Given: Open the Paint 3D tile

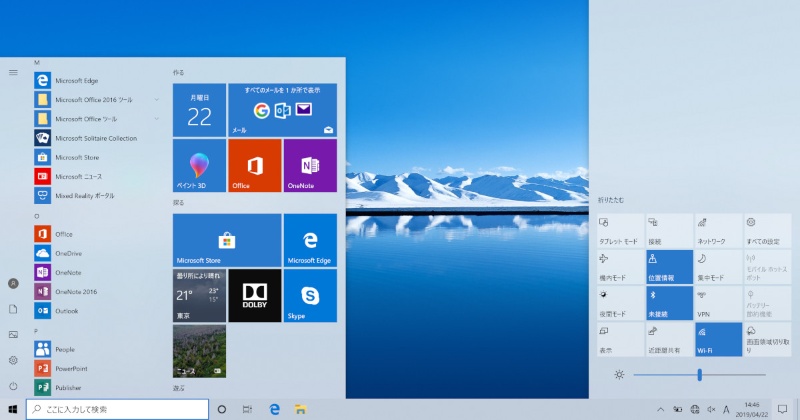Looking at the screenshot, I should (x=199, y=165).
